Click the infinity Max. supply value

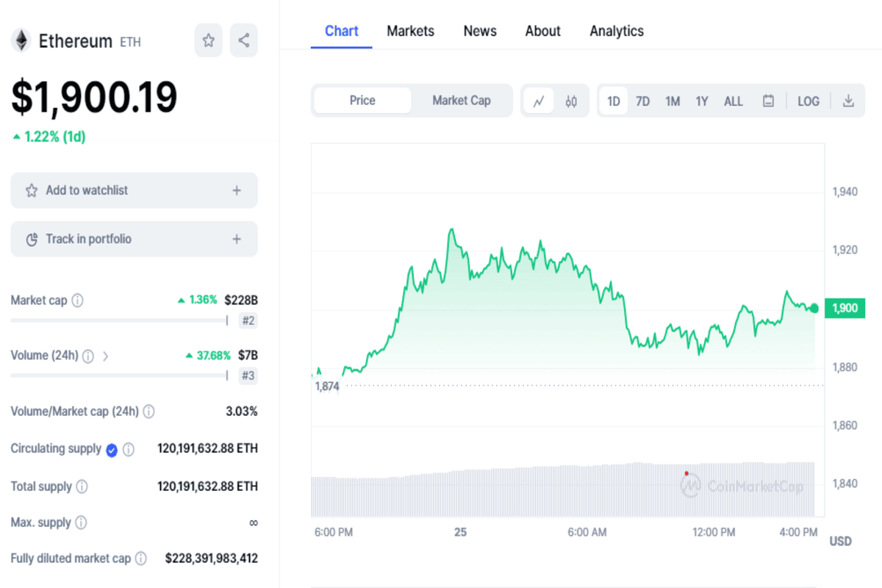(x=254, y=523)
